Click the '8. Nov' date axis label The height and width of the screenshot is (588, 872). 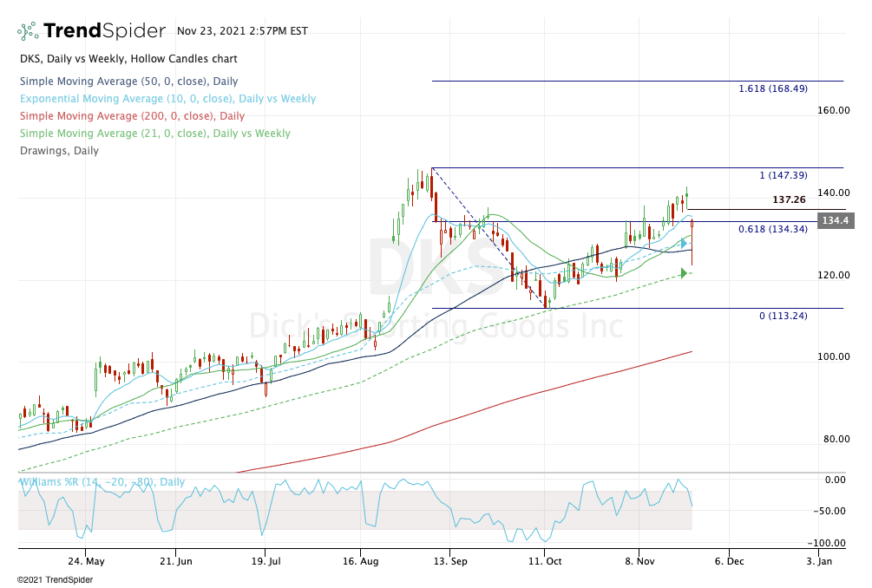coord(639,561)
